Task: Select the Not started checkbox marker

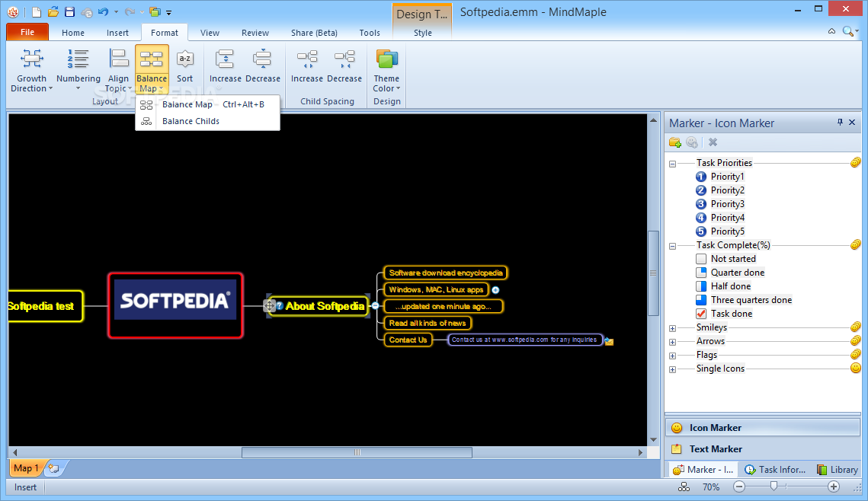Action: 701,259
